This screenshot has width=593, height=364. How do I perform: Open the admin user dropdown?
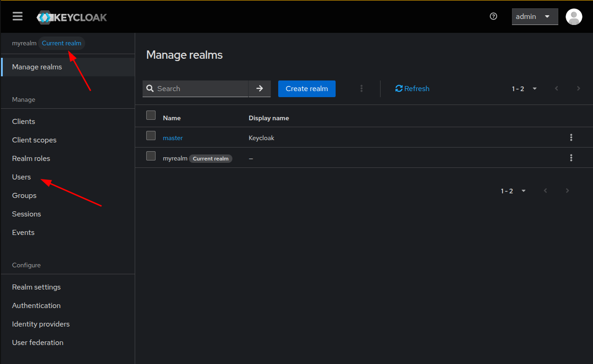pyautogui.click(x=535, y=17)
